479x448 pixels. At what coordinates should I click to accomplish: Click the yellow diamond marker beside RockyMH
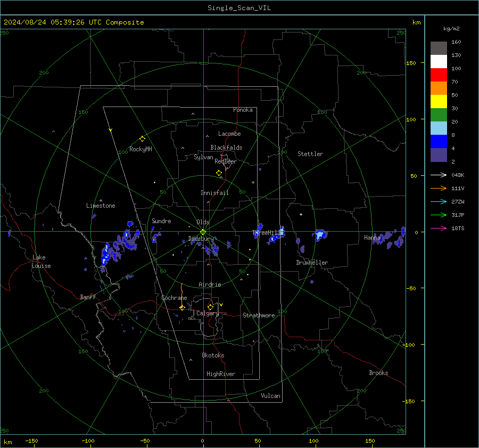142,139
